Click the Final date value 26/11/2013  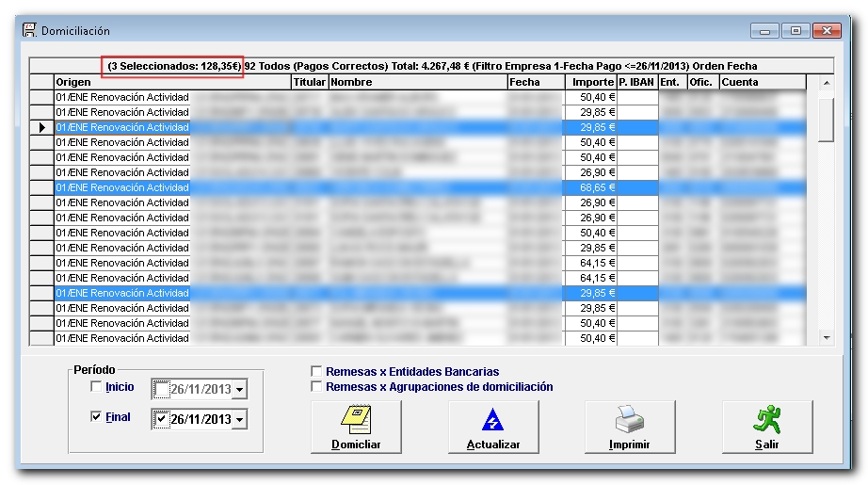pos(201,419)
